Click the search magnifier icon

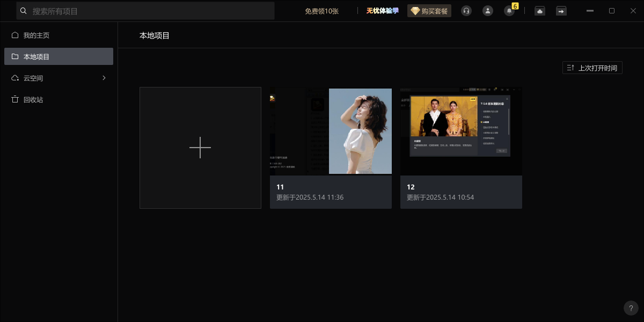pos(23,11)
